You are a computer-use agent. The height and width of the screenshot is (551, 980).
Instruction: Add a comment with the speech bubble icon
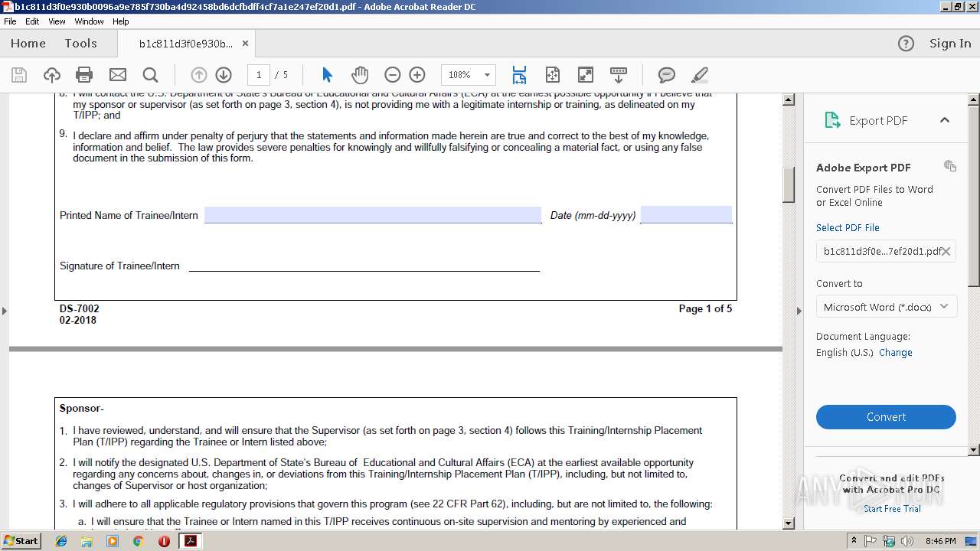click(667, 75)
